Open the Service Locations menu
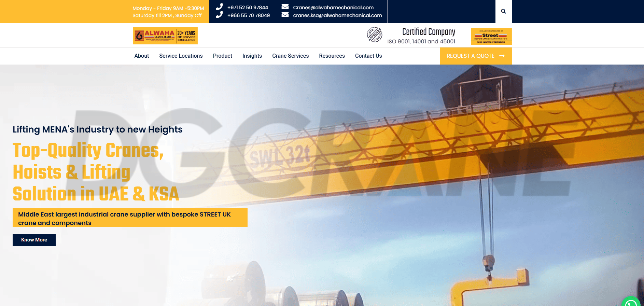 click(x=181, y=56)
